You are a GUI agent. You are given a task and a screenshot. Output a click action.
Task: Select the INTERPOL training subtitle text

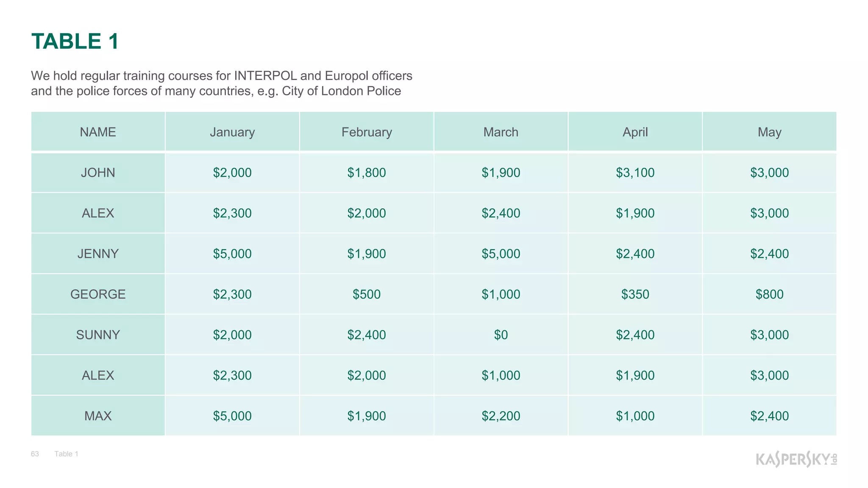(222, 83)
